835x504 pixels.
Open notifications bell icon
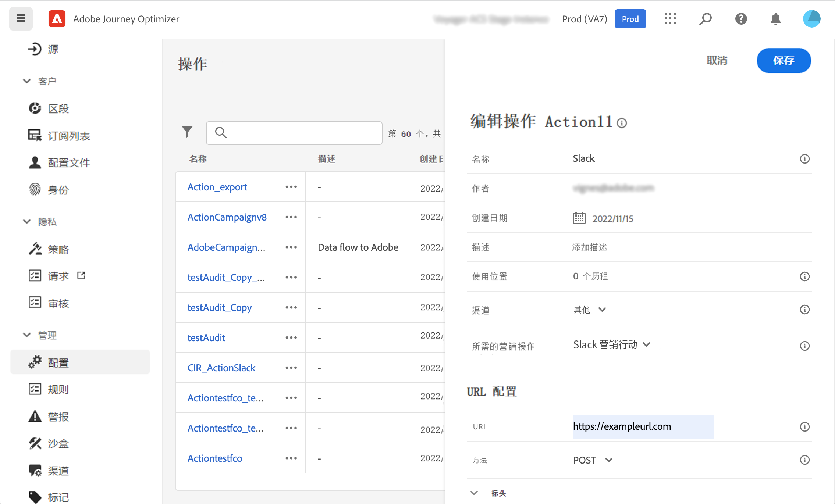(775, 19)
